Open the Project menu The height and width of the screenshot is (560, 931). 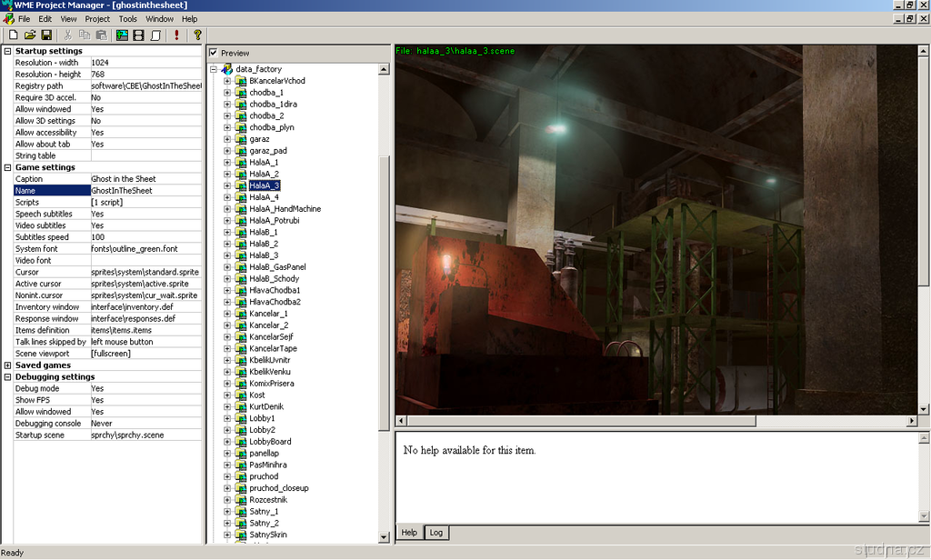(97, 18)
